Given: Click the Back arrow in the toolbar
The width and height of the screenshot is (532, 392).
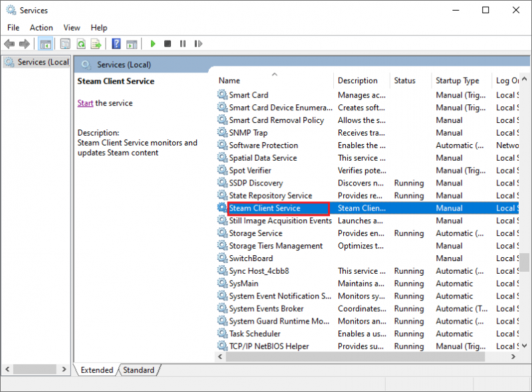Looking at the screenshot, I should point(9,44).
